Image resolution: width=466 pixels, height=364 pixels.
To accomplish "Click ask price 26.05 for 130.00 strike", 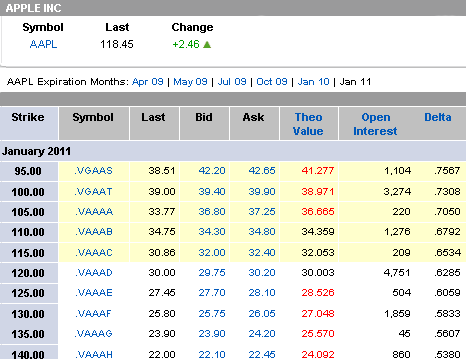I will pos(262,314).
